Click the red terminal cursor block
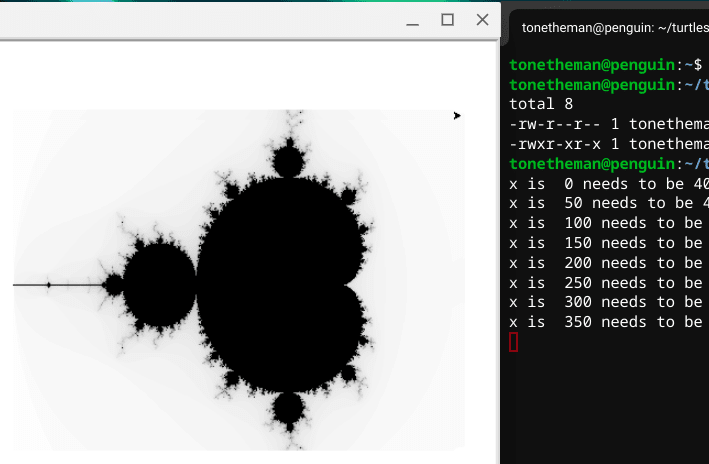 coord(513,342)
